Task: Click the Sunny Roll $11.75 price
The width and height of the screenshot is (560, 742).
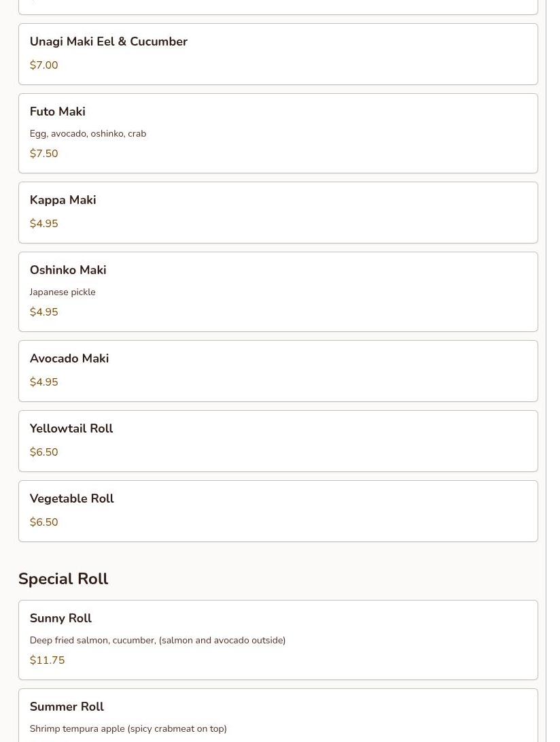Action: [x=48, y=660]
